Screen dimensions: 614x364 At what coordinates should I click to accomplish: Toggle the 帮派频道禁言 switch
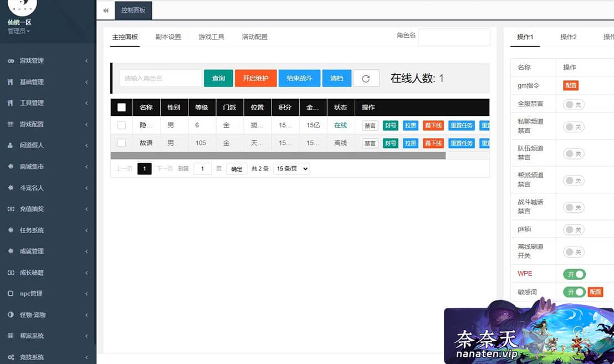pyautogui.click(x=574, y=181)
